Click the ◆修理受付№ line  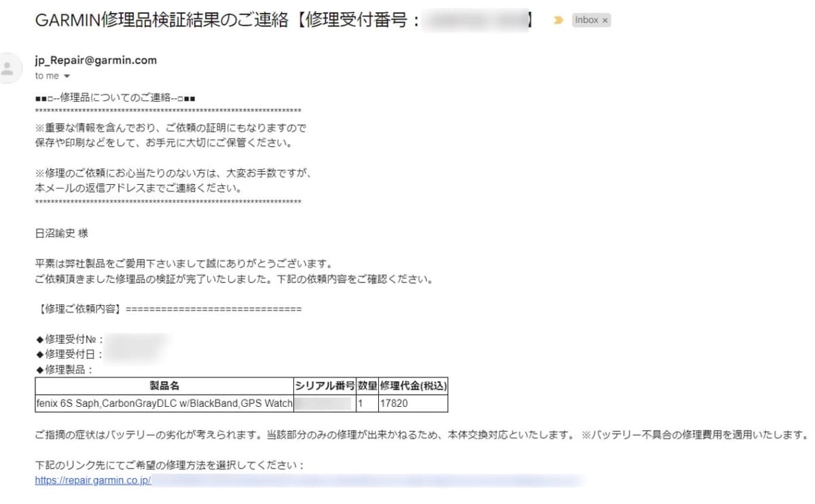(69, 340)
